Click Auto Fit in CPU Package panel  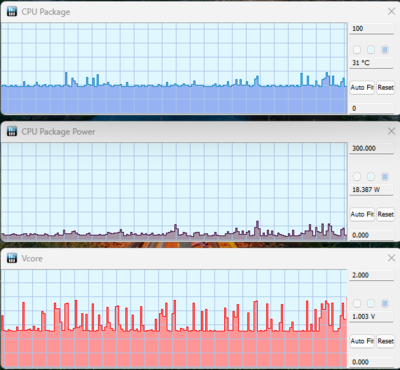point(362,88)
